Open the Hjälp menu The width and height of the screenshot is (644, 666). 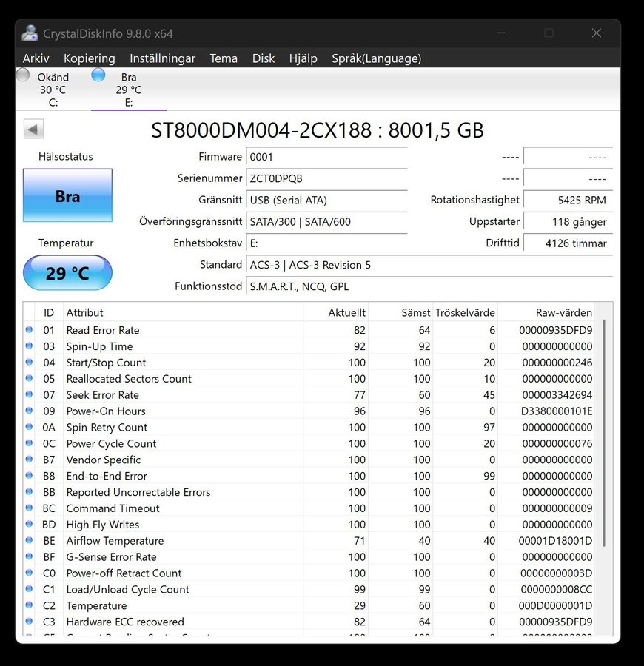point(303,58)
